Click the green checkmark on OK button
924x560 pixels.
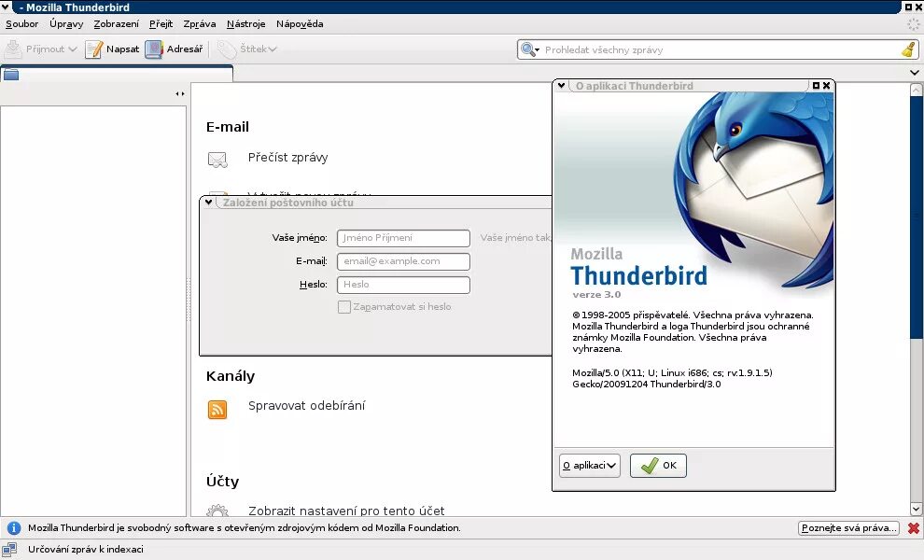(650, 466)
